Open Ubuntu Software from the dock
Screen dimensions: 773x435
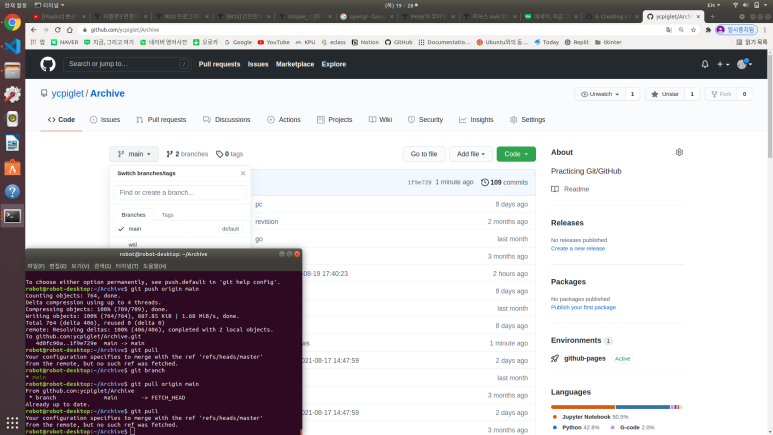12,168
